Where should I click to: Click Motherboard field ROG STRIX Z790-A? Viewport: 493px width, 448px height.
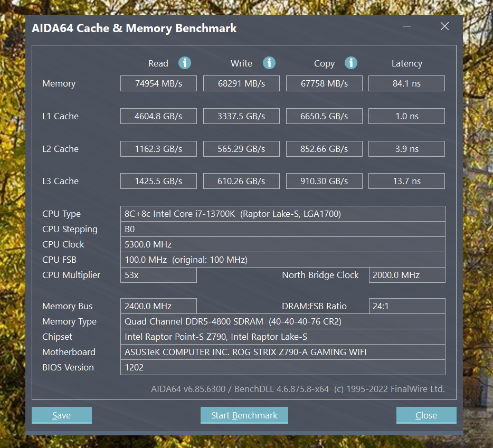pos(283,352)
